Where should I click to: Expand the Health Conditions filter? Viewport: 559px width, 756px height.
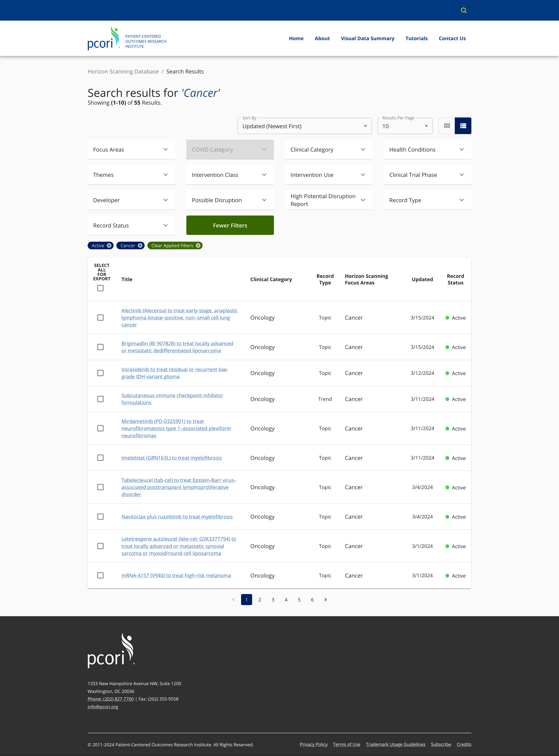(427, 150)
